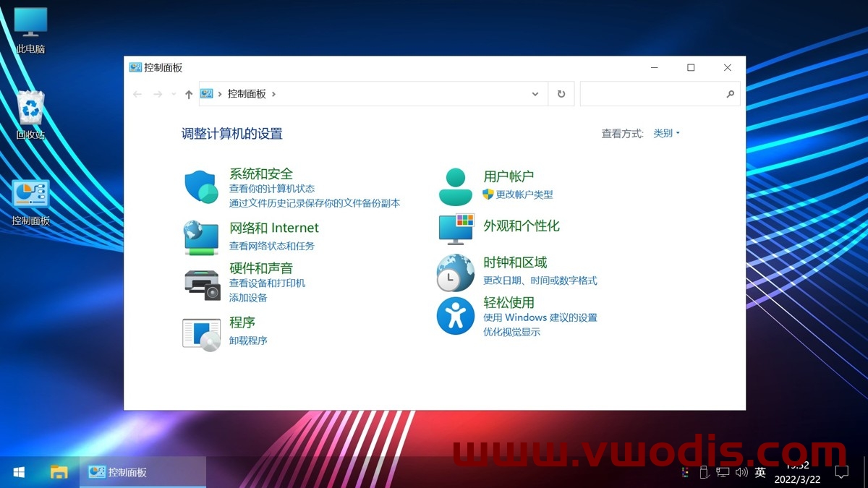Click inside the search input field
The image size is (868, 488).
pos(655,94)
